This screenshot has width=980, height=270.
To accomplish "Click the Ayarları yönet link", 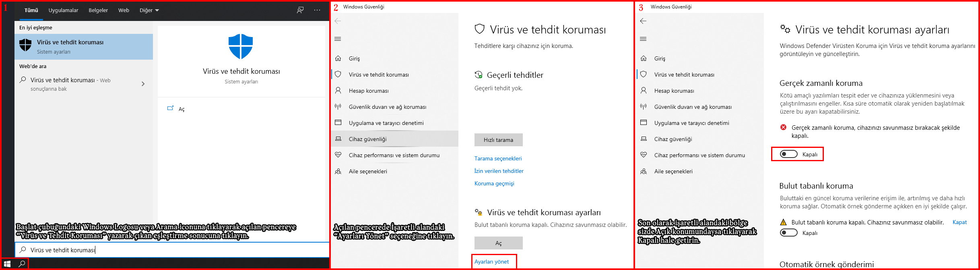I will (491, 262).
